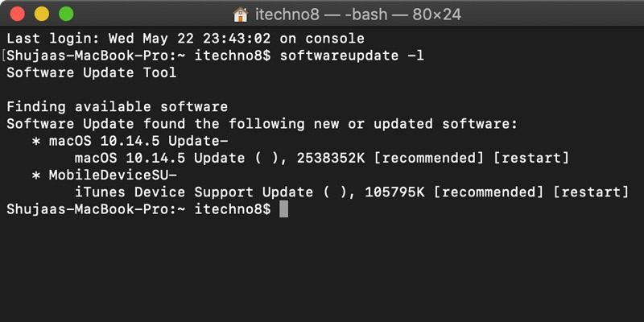Click the 2538352K size text
The image size is (644, 322).
(x=331, y=158)
